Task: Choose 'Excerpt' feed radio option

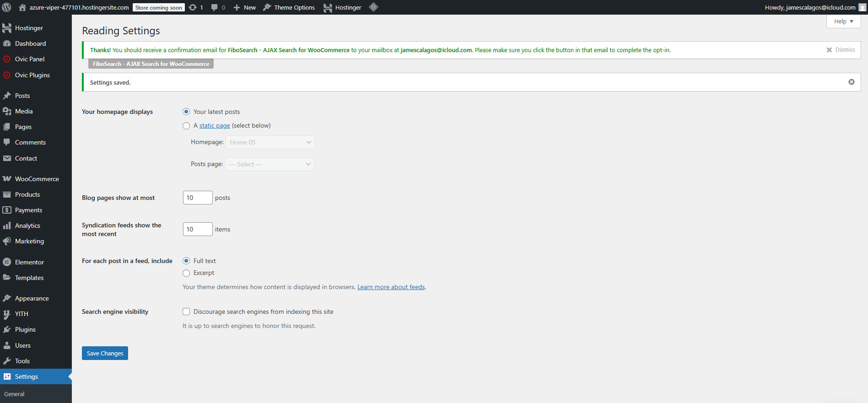Action: (x=186, y=273)
